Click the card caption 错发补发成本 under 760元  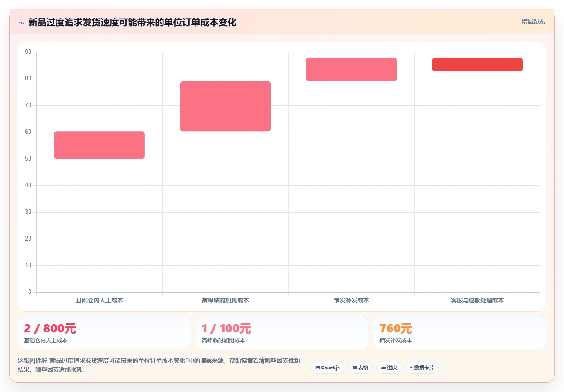(396, 340)
